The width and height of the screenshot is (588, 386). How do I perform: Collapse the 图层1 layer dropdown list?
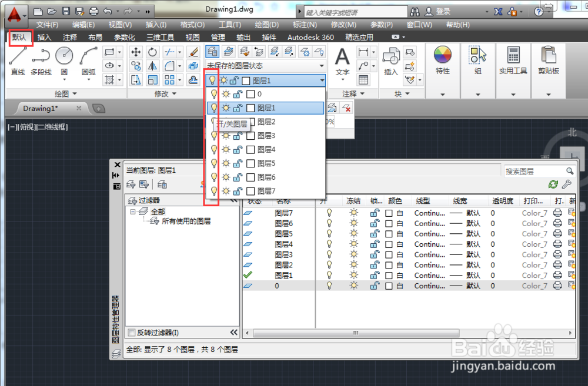(x=322, y=79)
